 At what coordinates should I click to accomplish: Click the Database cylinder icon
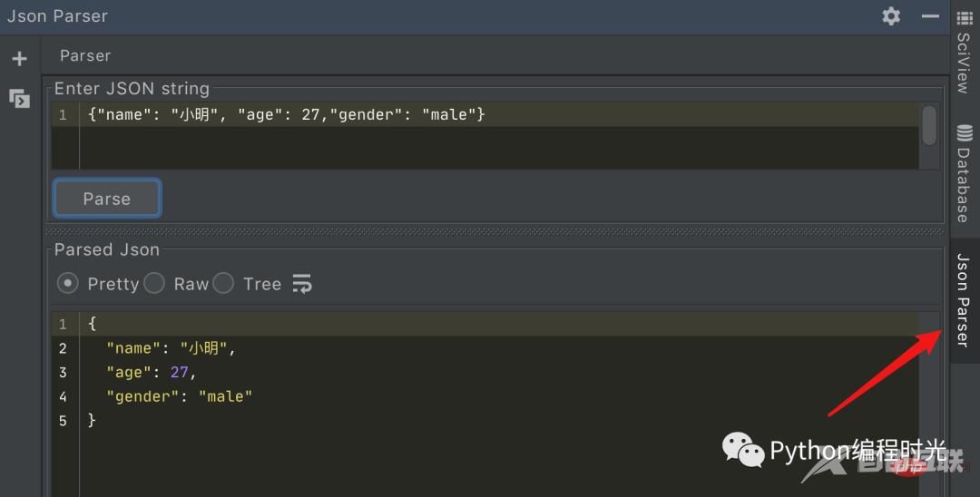coord(965,133)
